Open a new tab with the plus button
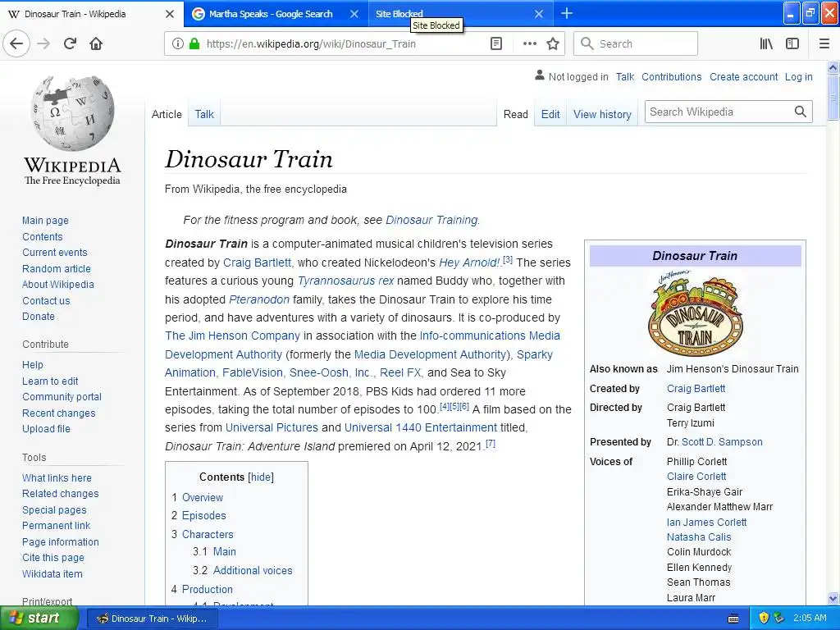The height and width of the screenshot is (630, 840). click(x=566, y=13)
